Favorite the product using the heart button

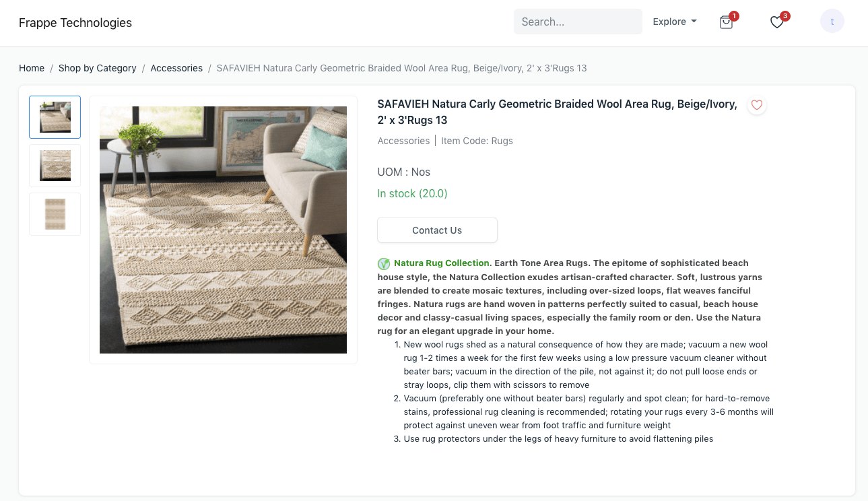click(756, 105)
